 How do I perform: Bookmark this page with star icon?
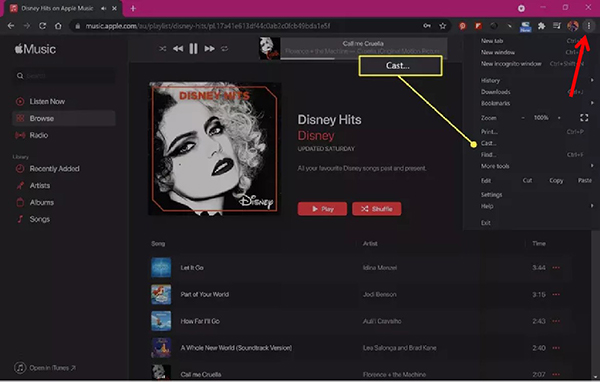coord(443,26)
